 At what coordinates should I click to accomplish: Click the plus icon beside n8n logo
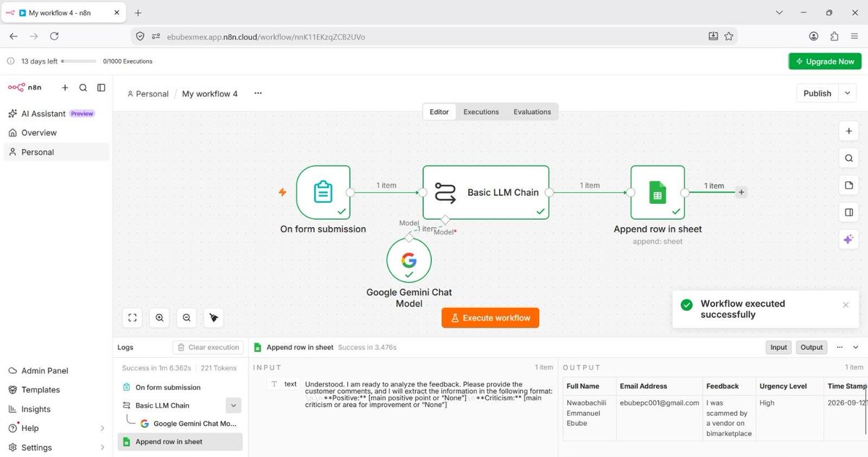tap(65, 87)
